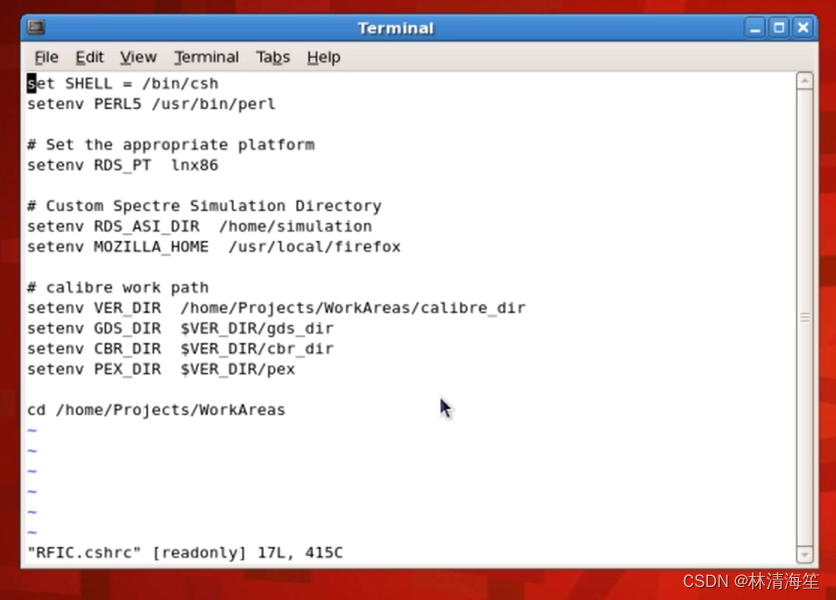Viewport: 836px width, 600px height.
Task: Click the comment '# Set the appropriate platform'
Action: coord(171,145)
